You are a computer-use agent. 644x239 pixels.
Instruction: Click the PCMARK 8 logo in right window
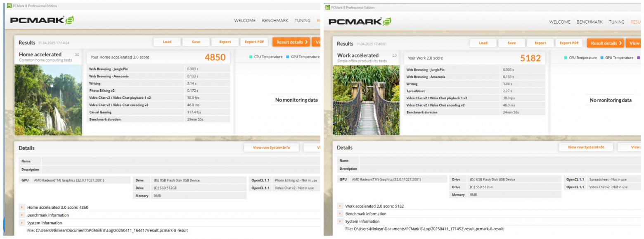(360, 22)
